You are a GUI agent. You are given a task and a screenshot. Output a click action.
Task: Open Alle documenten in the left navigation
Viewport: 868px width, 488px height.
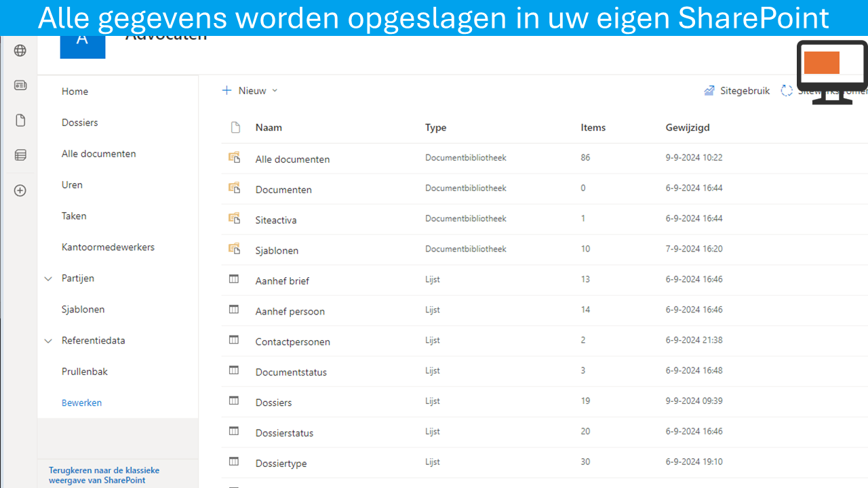99,154
